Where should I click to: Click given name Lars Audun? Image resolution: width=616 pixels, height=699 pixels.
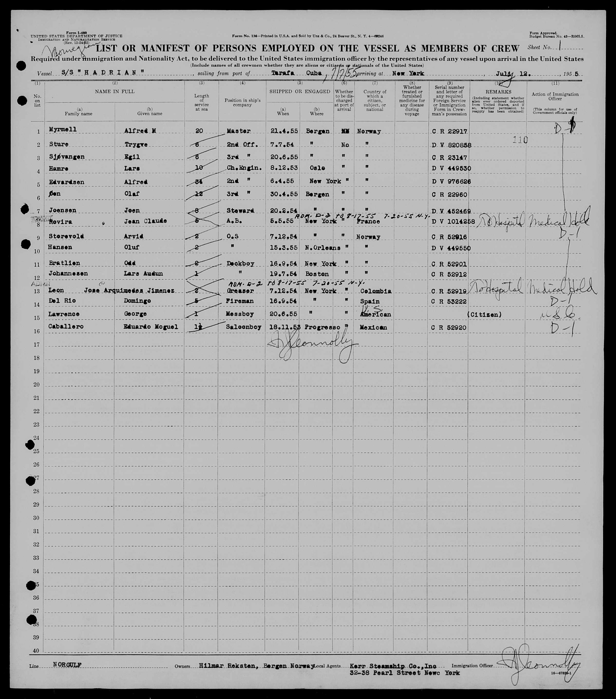[143, 274]
